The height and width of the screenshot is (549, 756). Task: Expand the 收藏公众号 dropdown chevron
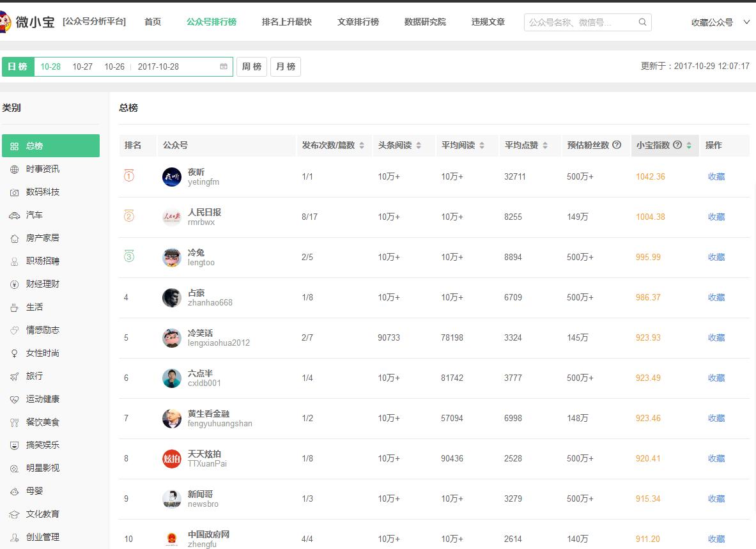[x=746, y=21]
